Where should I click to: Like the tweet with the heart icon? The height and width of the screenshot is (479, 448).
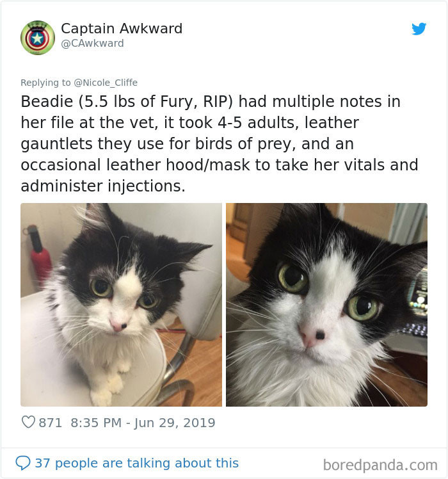(x=28, y=422)
